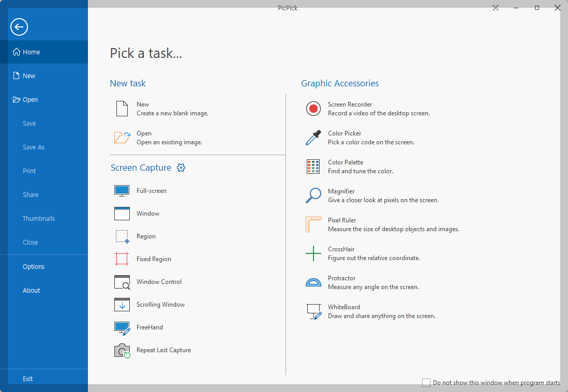568x392 pixels.
Task: Click the New blank image page icon
Action: [x=122, y=109]
